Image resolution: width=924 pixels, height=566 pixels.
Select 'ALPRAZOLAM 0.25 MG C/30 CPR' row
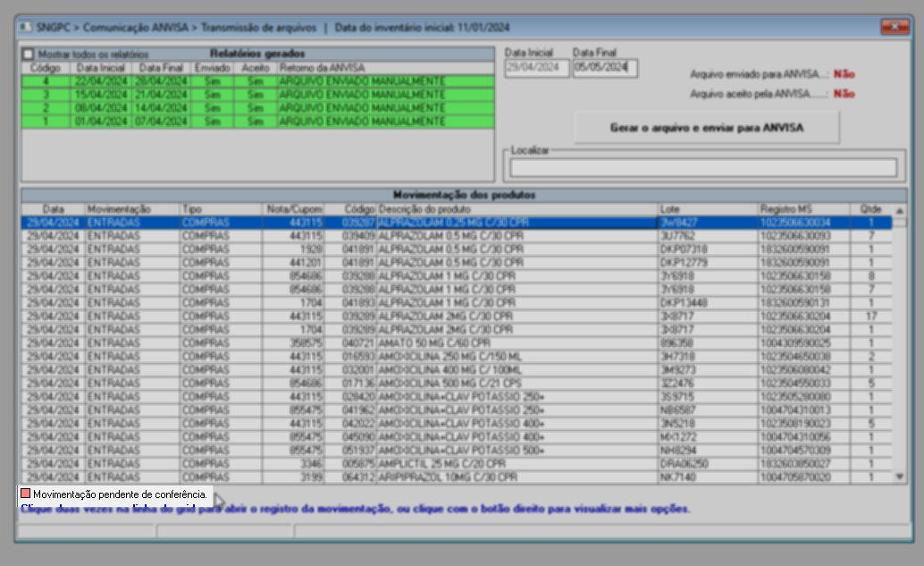tap(457, 223)
